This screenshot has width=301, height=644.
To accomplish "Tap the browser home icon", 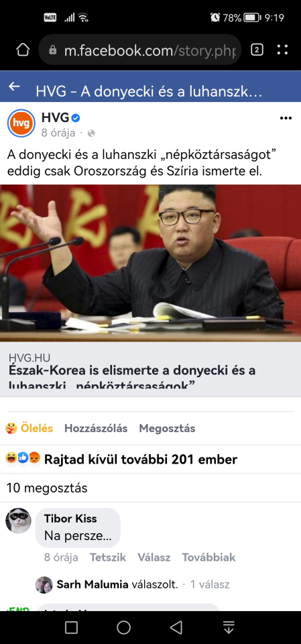I will 23,50.
